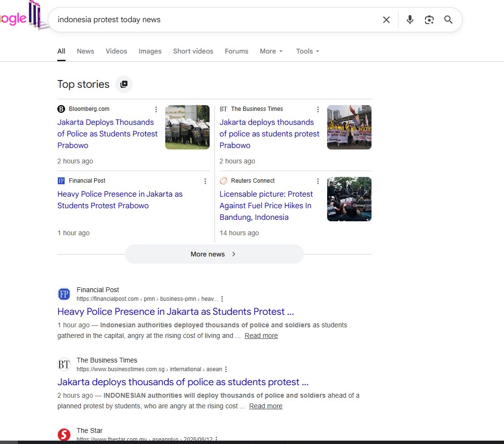Click the round FP logo in the search results
This screenshot has height=444, width=504.
coord(64,294)
